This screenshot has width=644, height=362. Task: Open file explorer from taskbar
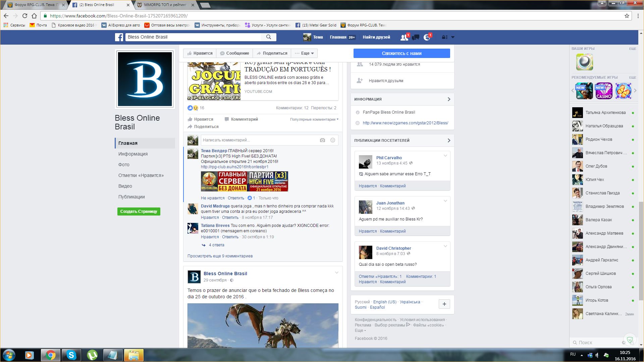point(133,355)
